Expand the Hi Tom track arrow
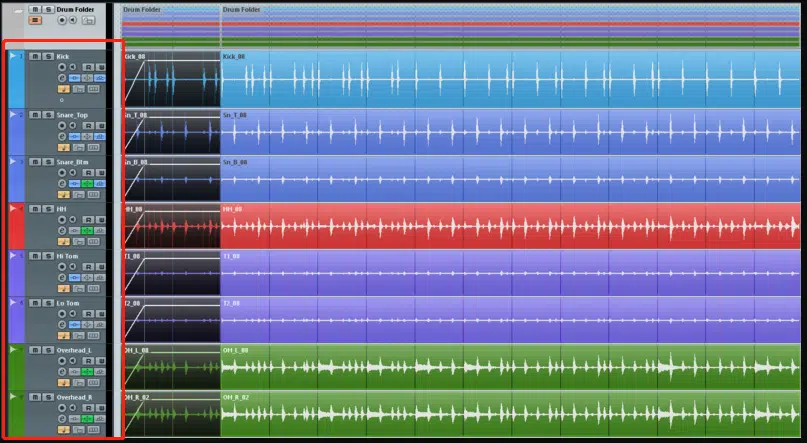 [13, 255]
